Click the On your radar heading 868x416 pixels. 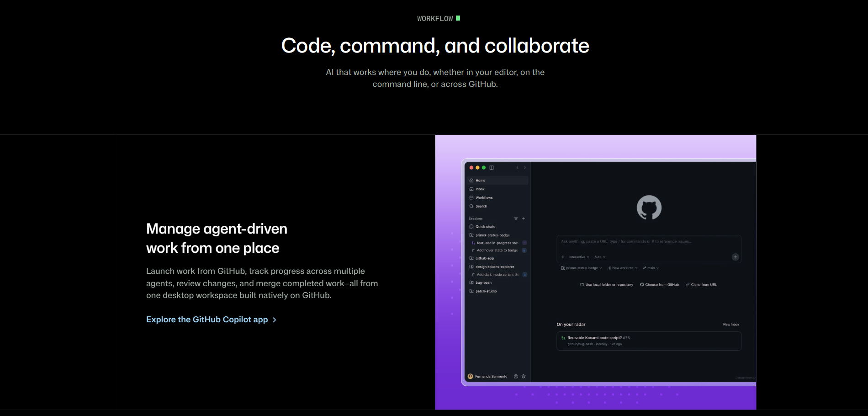[571, 325]
